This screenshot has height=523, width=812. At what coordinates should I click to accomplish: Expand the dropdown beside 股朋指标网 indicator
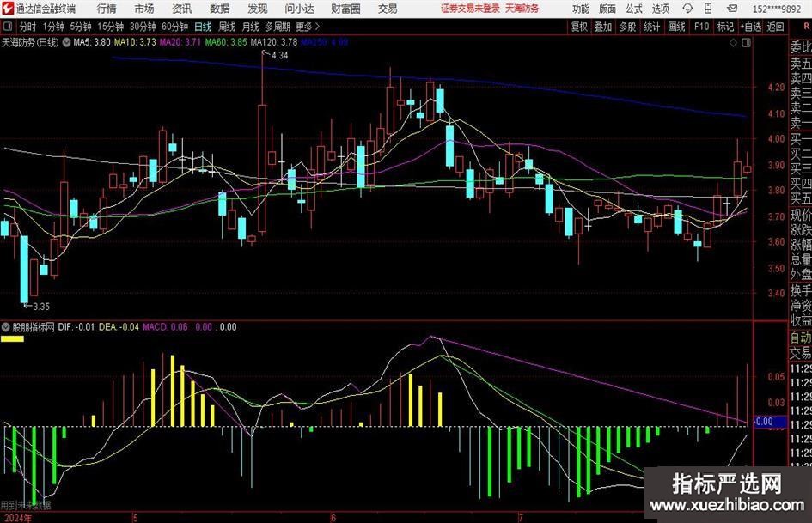(6, 326)
